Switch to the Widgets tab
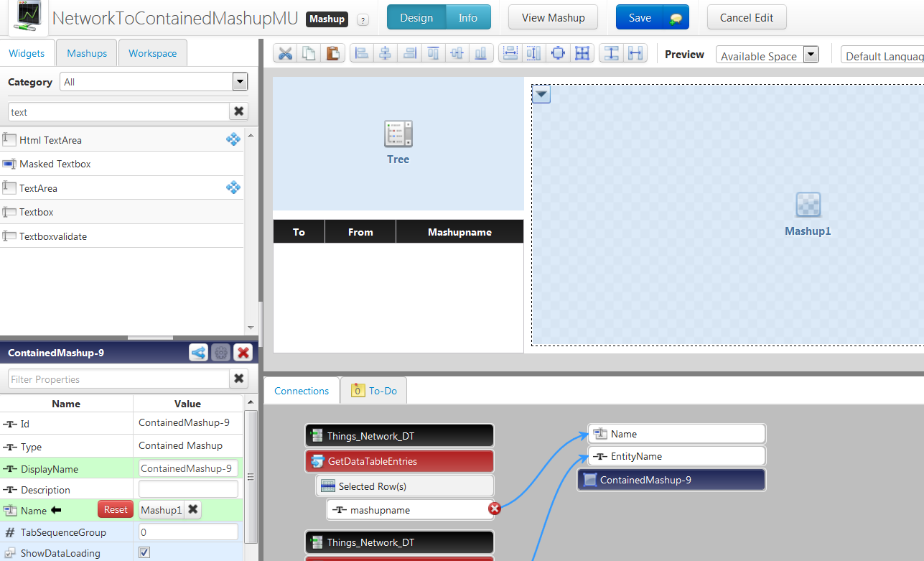 [27, 53]
